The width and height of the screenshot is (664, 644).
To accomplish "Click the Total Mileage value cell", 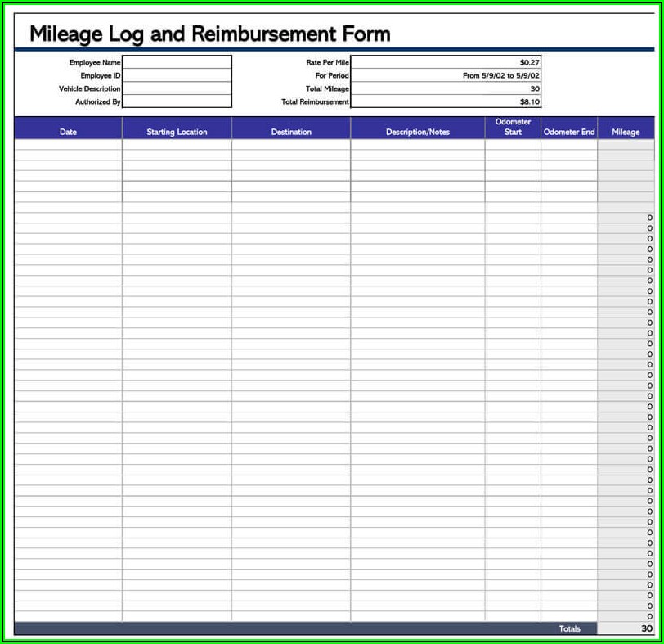I will tap(446, 88).
